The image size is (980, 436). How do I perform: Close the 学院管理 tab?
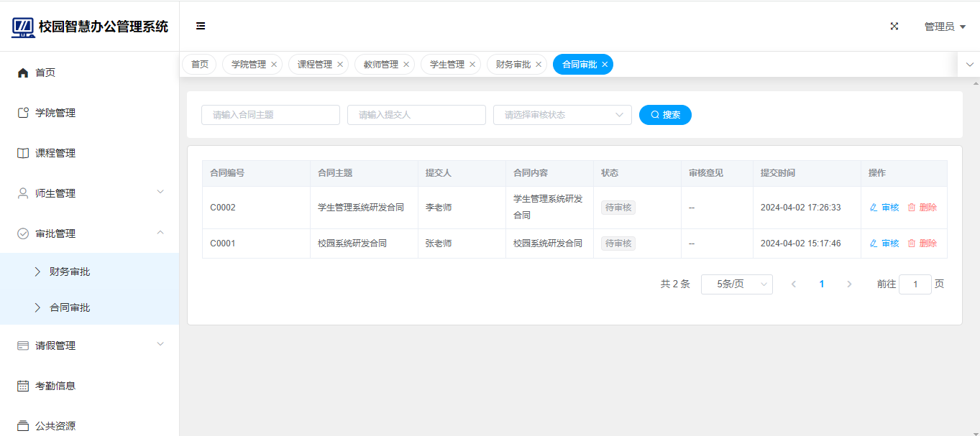pos(274,65)
